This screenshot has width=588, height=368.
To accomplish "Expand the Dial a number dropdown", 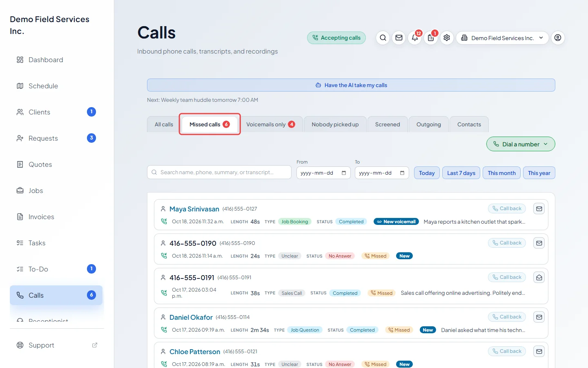I will (521, 144).
